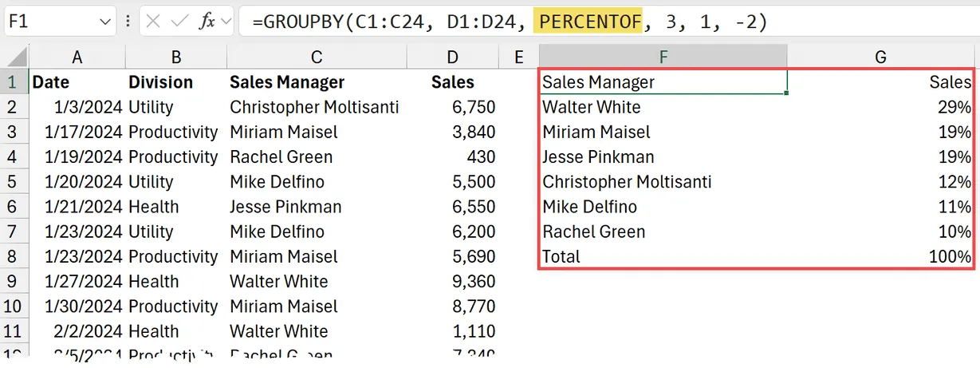Select the date cell 1/21/2024
The width and height of the screenshot is (980, 368).
77,207
